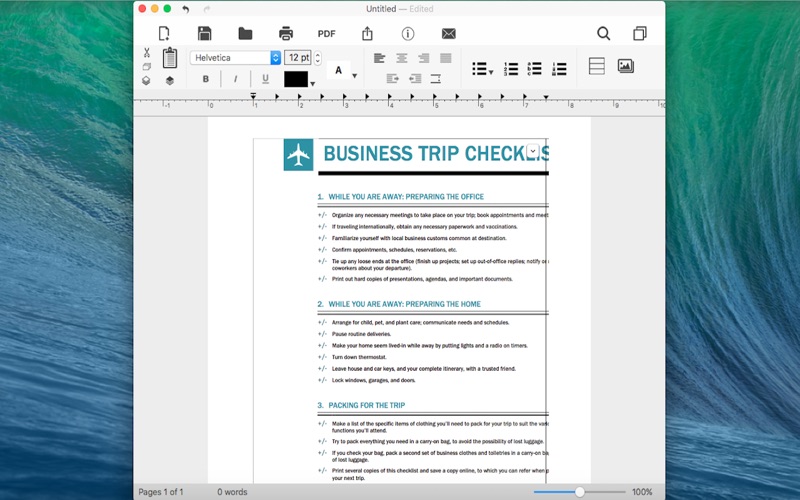This screenshot has height=500, width=800.
Task: Click 'Confirm appointments, schedules, reservations, etc.'
Action: coord(394,250)
